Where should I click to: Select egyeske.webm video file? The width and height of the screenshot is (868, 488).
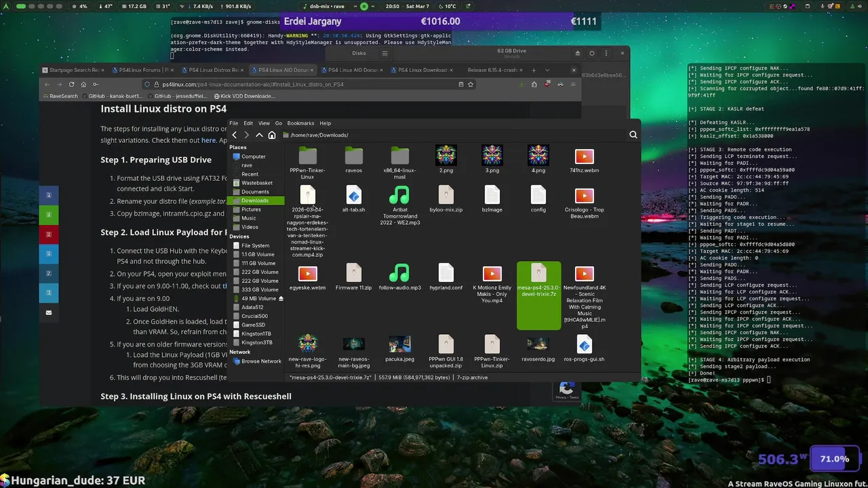[307, 277]
